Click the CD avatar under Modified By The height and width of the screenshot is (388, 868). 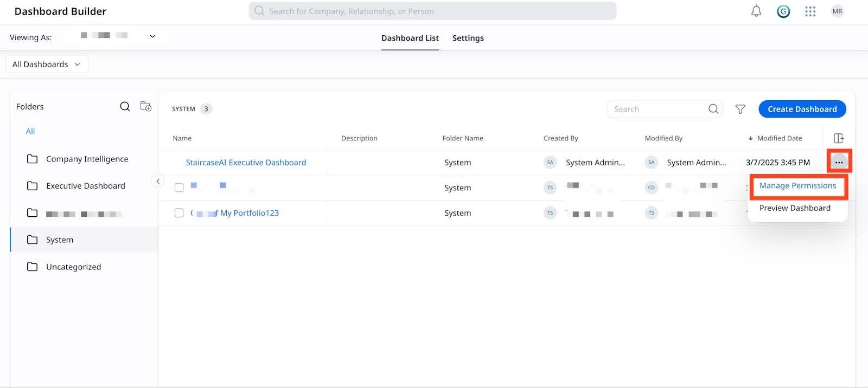pos(652,187)
